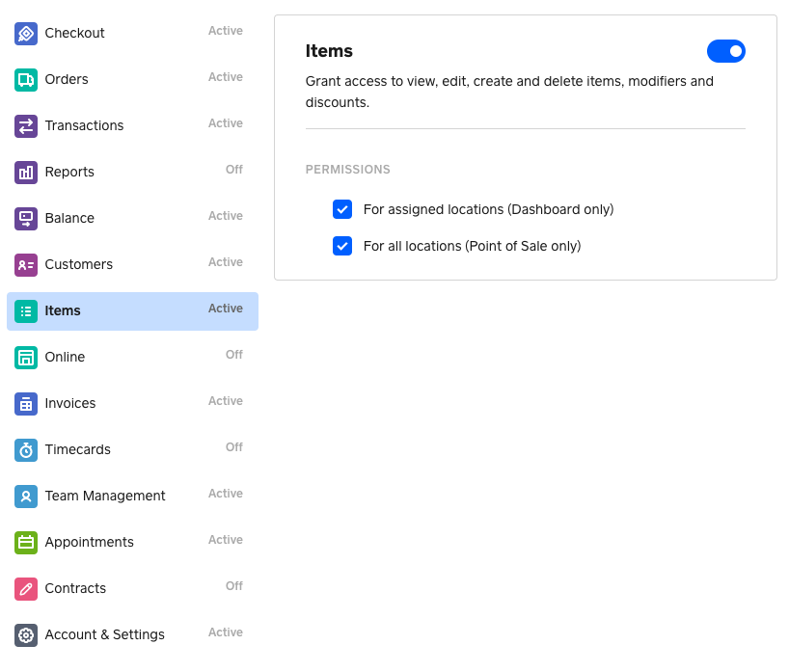The image size is (789, 672).
Task: Click the Orders truck icon
Action: point(26,80)
